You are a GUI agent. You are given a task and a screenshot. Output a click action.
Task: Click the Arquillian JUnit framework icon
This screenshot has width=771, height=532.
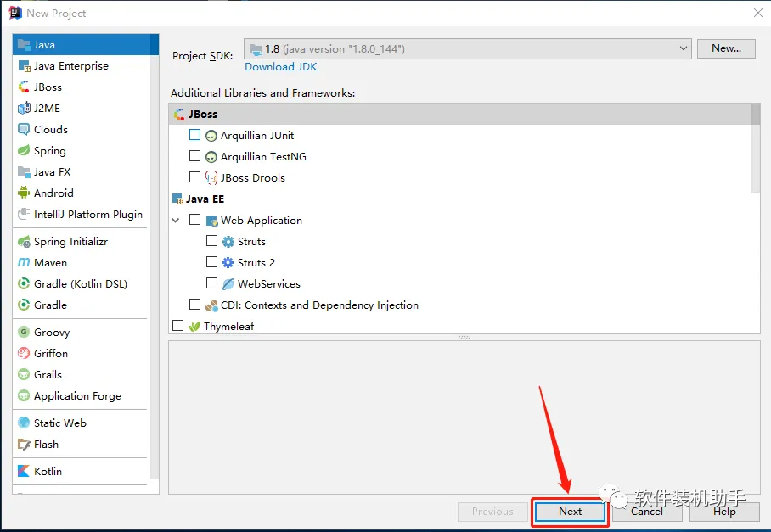click(x=211, y=136)
